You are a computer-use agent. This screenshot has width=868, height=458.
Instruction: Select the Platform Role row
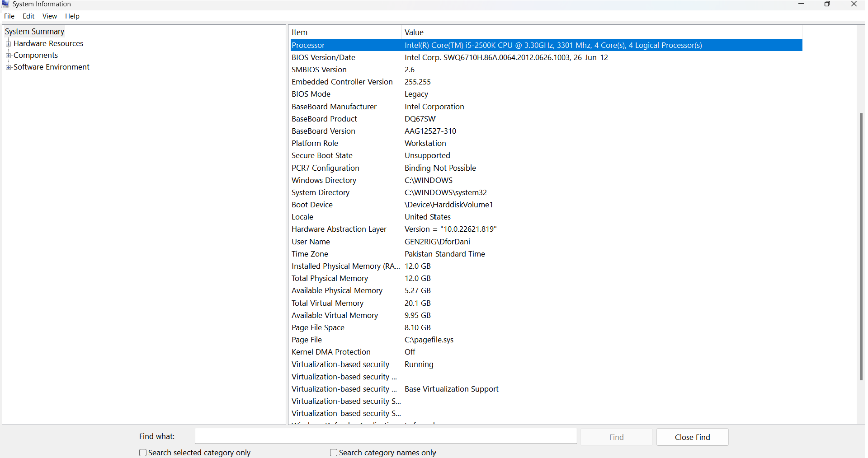coord(546,143)
